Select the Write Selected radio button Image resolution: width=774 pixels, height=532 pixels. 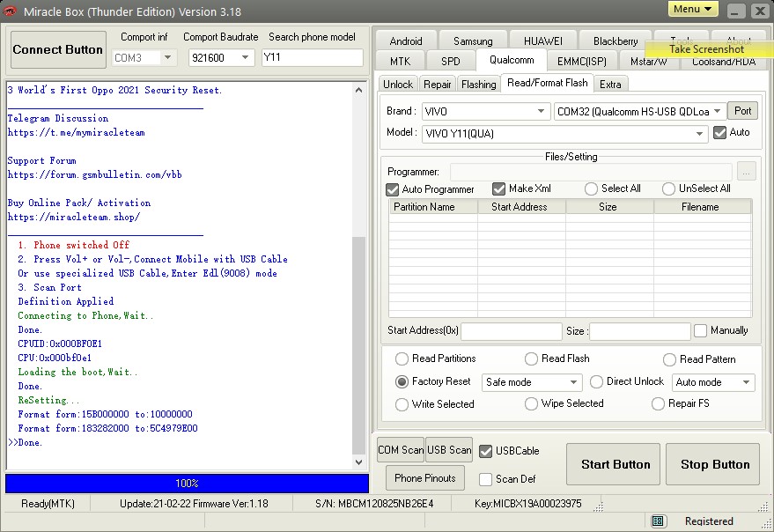[x=402, y=404]
